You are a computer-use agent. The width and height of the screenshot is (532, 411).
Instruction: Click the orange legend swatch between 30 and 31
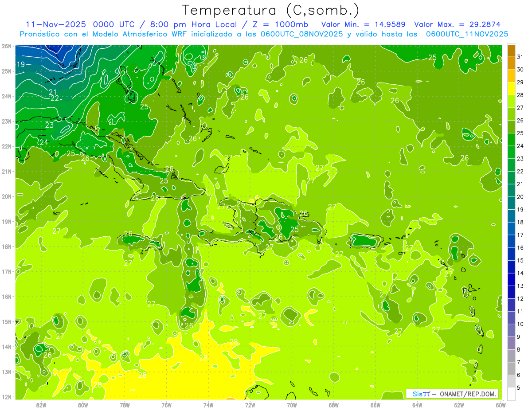coord(511,63)
